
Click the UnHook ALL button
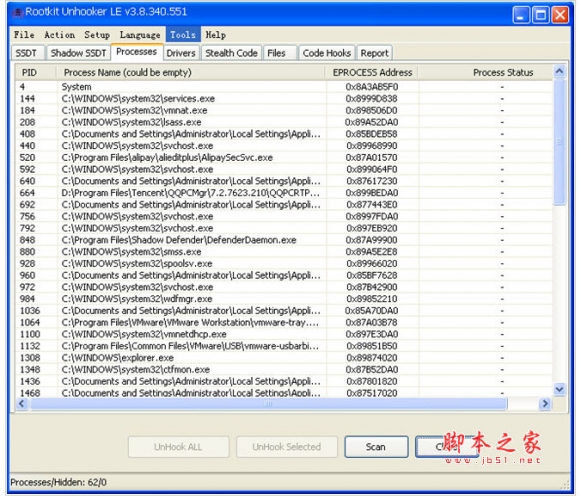[x=178, y=447]
